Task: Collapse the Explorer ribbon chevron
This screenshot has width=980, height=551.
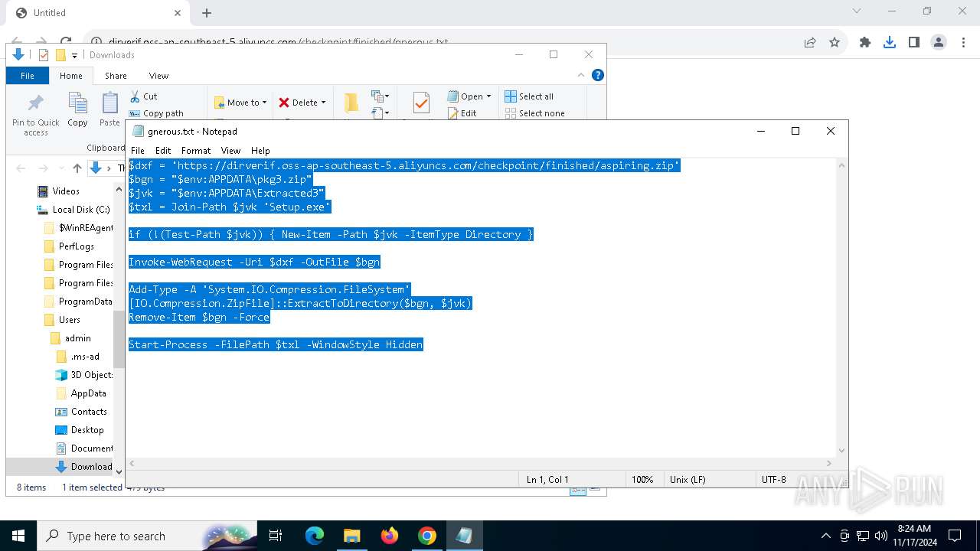Action: pos(581,75)
